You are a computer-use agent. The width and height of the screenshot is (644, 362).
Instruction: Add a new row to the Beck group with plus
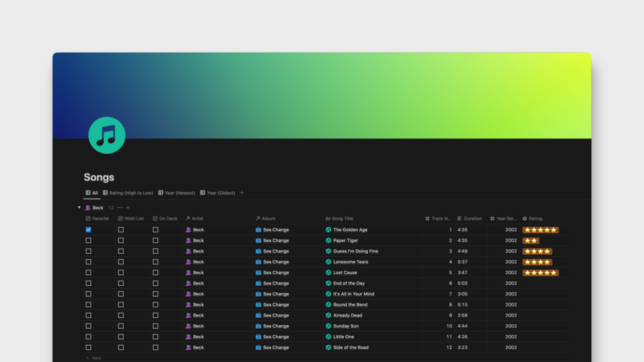pos(128,208)
